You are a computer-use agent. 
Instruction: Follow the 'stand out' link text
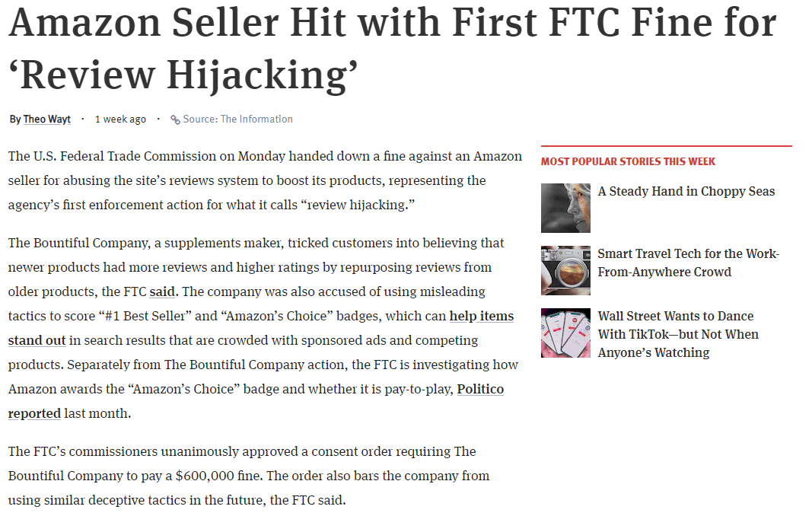click(37, 340)
